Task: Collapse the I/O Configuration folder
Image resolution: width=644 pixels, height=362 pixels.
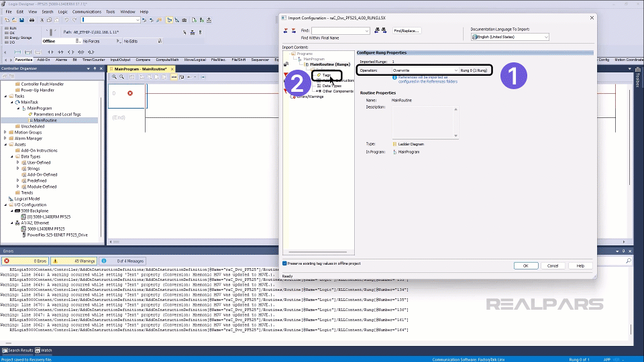Action: click(x=6, y=205)
